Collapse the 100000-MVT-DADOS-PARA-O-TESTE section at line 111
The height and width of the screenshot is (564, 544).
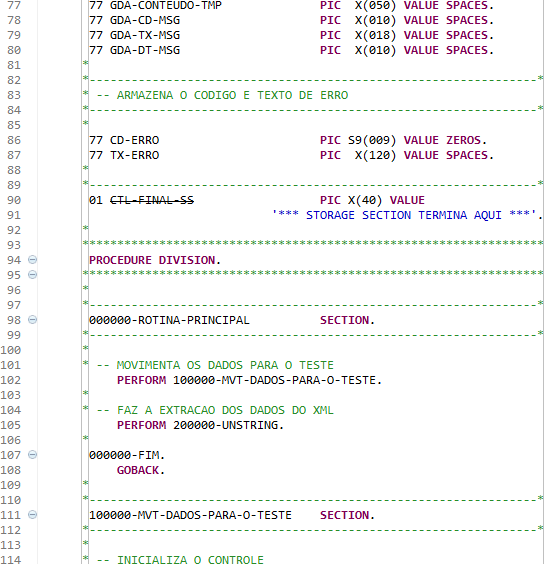point(32,515)
